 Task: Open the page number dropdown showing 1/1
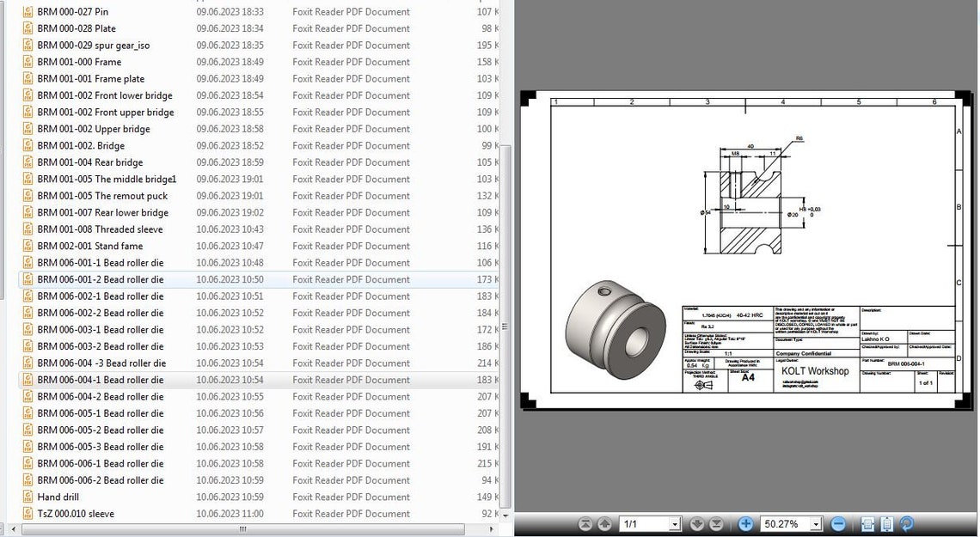click(675, 524)
